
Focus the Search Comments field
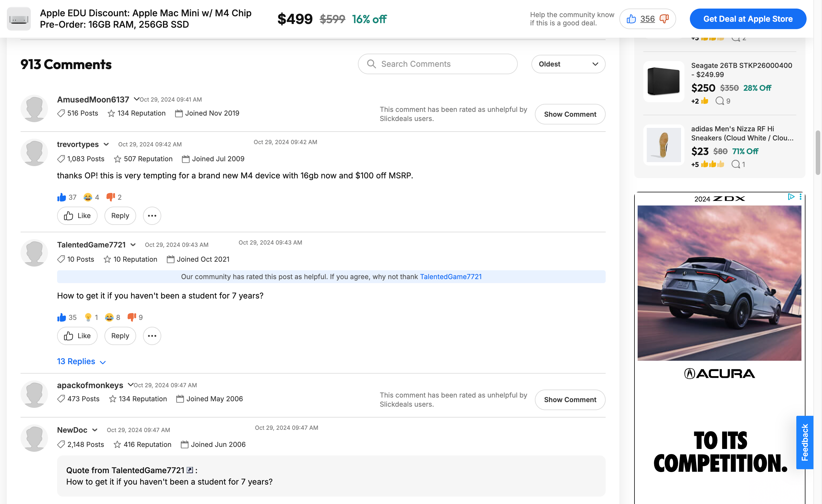click(437, 64)
